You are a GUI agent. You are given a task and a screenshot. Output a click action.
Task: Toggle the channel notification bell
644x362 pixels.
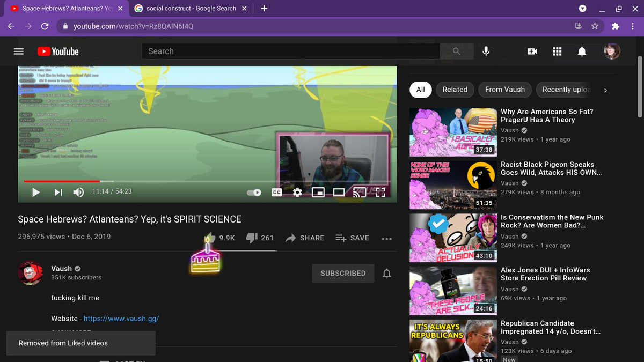(x=386, y=274)
